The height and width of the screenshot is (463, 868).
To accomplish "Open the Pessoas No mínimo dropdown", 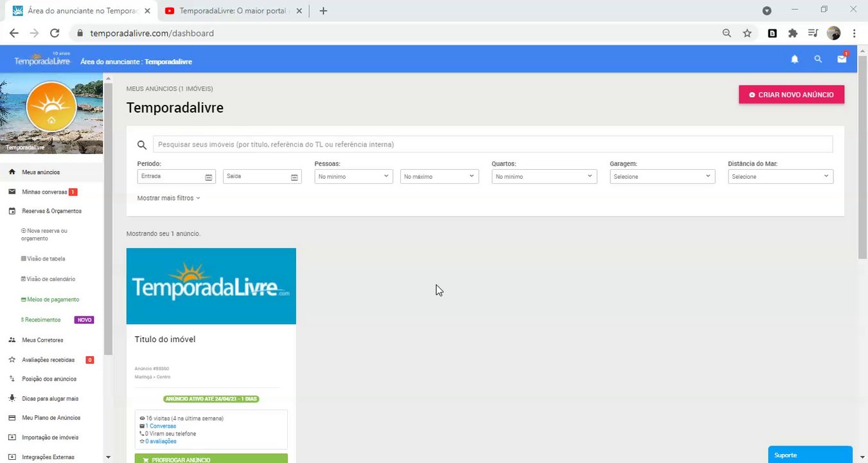I will (353, 176).
